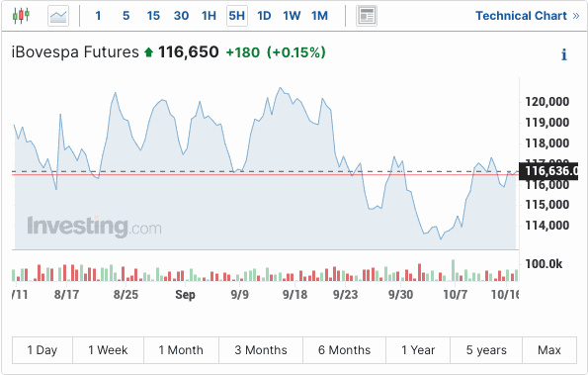Click the 116,636.0 current price label
This screenshot has width=588, height=375.
(x=548, y=171)
